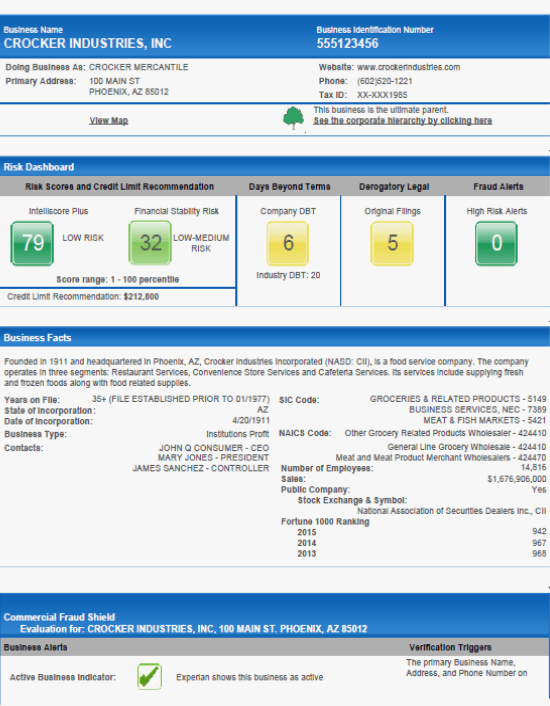
Task: Click the LOW RISK label
Action: click(83, 238)
